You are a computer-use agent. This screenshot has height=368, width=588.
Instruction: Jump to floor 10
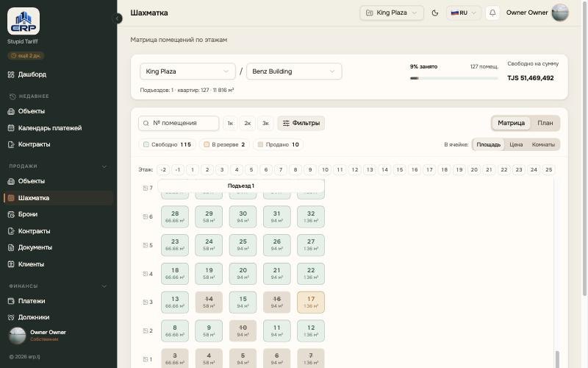pos(325,170)
